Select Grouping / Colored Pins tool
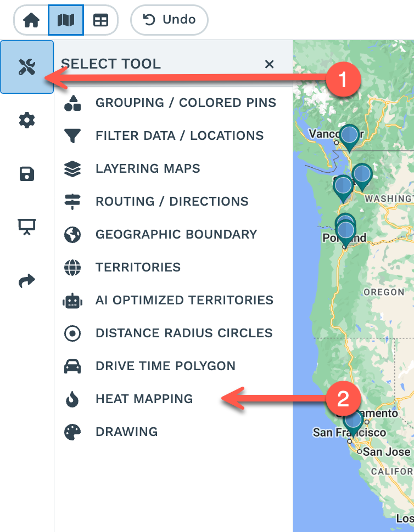 point(186,103)
